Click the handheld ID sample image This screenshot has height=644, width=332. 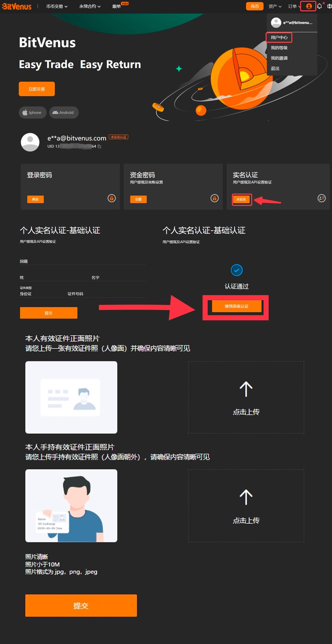click(71, 505)
